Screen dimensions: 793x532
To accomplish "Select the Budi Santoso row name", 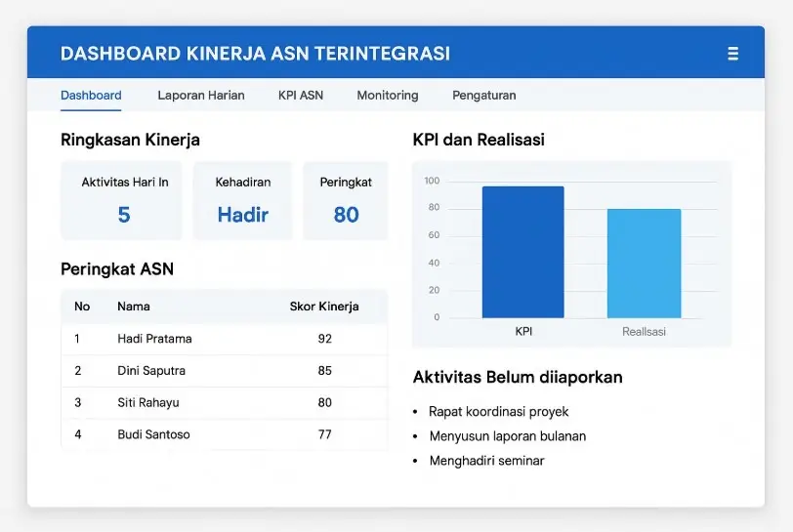I will [153, 434].
